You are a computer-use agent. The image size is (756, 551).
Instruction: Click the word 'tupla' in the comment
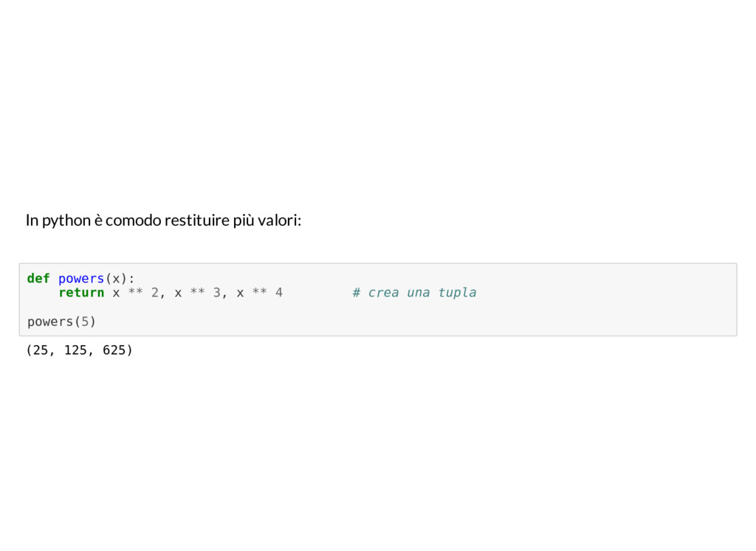[457, 293]
